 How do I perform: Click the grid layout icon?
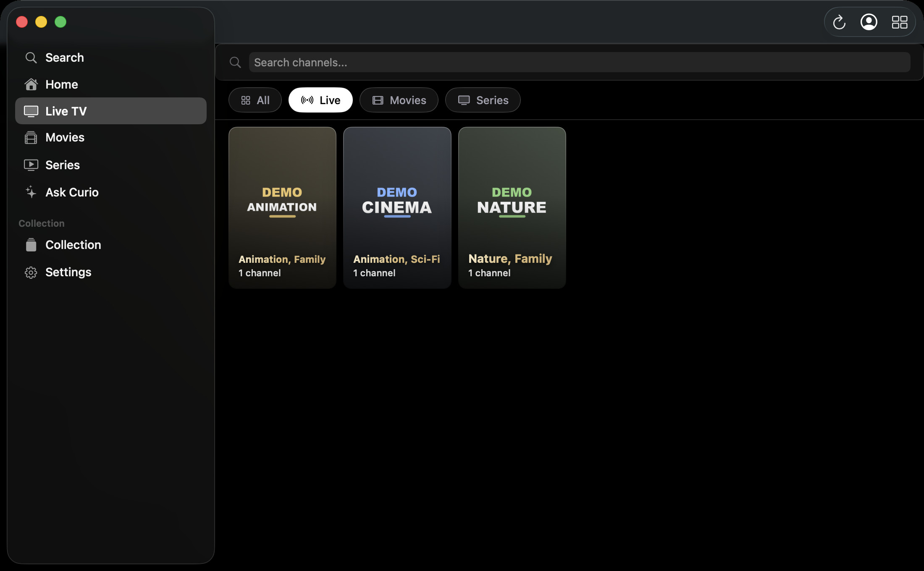pos(900,22)
